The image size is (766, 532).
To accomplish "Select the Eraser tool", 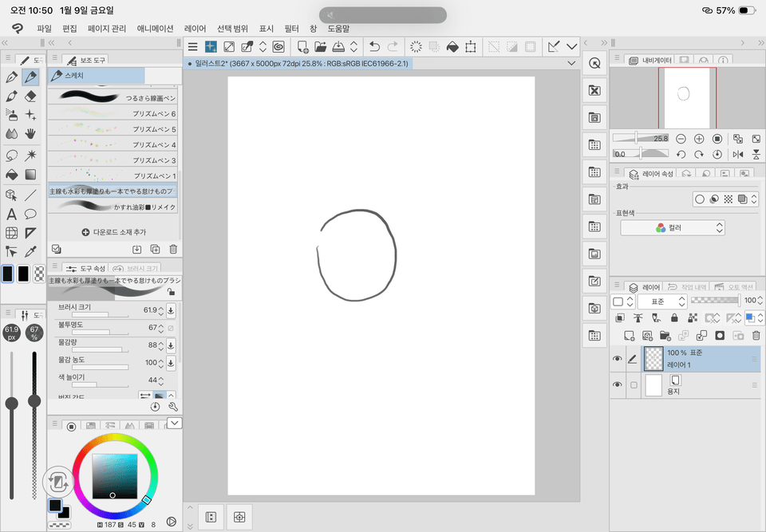I will [31, 96].
